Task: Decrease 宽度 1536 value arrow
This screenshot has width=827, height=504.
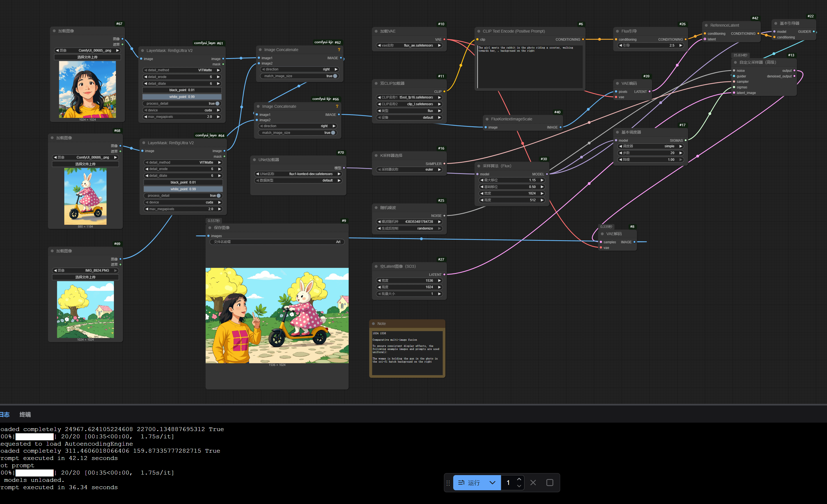Action: pyautogui.click(x=379, y=281)
